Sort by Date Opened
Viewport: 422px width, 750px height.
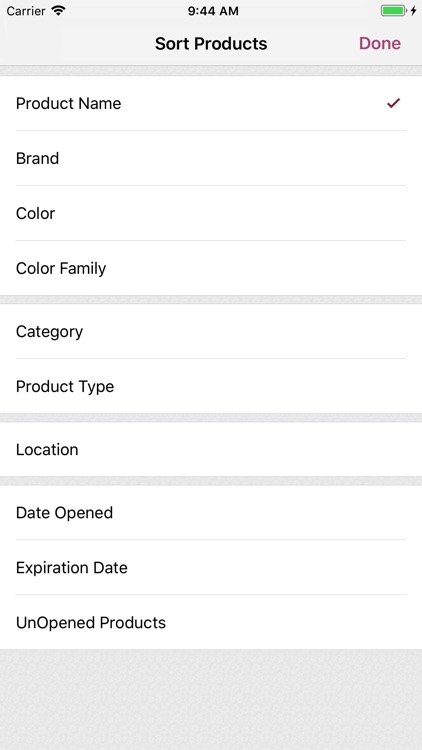(211, 513)
